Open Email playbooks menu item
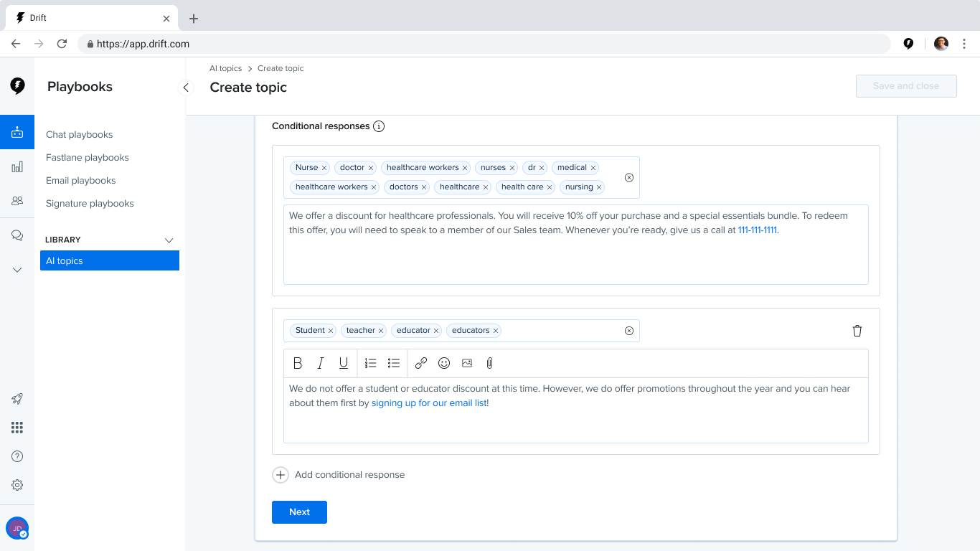 tap(81, 181)
